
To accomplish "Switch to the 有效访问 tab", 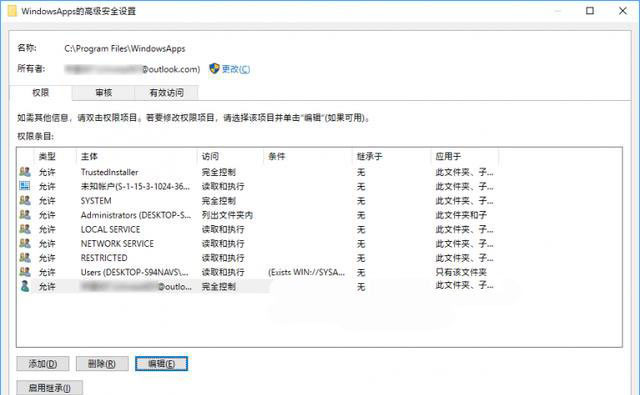I will pos(167,93).
